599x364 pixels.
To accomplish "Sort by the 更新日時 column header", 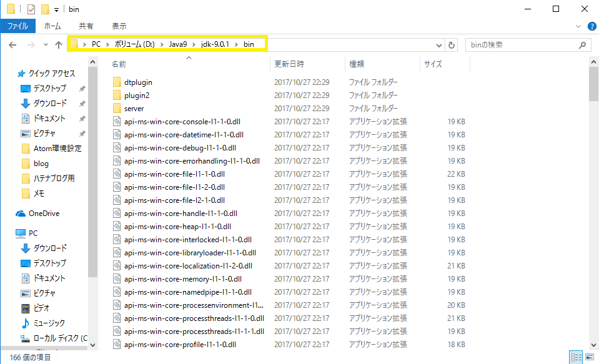I will pos(289,64).
